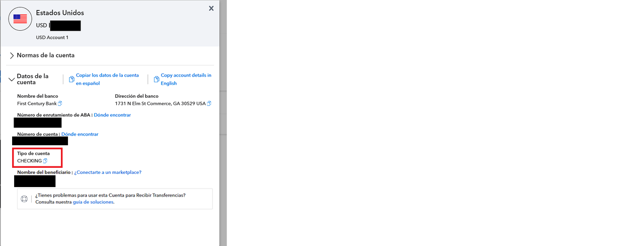644x246 pixels.
Task: Click Copy account details in English
Action: pyautogui.click(x=186, y=79)
